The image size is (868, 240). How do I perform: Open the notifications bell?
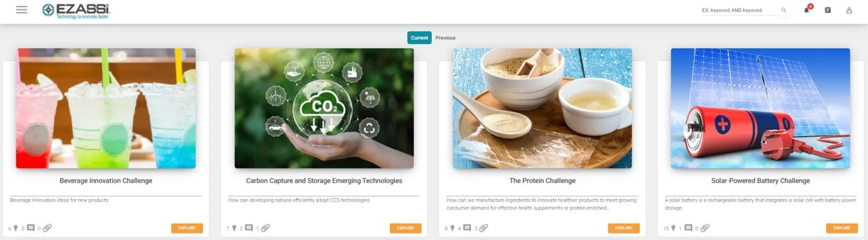tap(806, 10)
